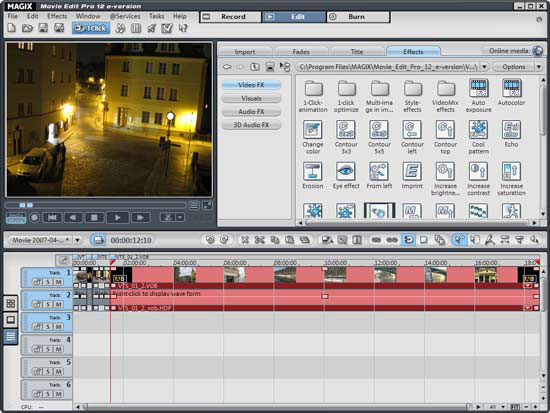Image resolution: width=550 pixels, height=413 pixels.
Task: Open the 1-Click animation folder
Action: tap(313, 95)
